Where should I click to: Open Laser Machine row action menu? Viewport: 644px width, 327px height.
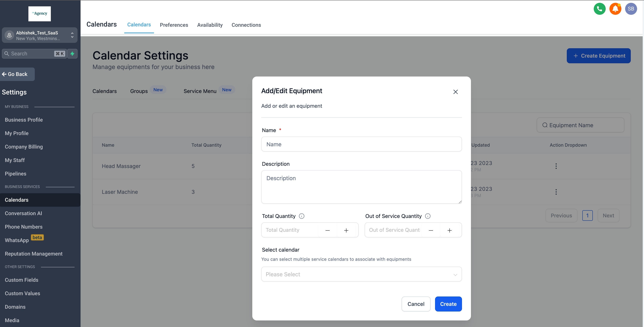click(x=556, y=192)
